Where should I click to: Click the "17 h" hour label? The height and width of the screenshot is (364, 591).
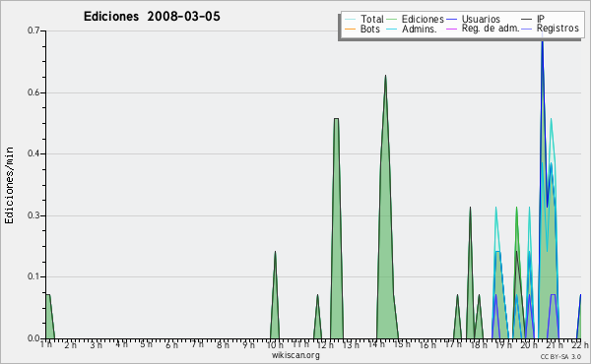[x=453, y=344]
